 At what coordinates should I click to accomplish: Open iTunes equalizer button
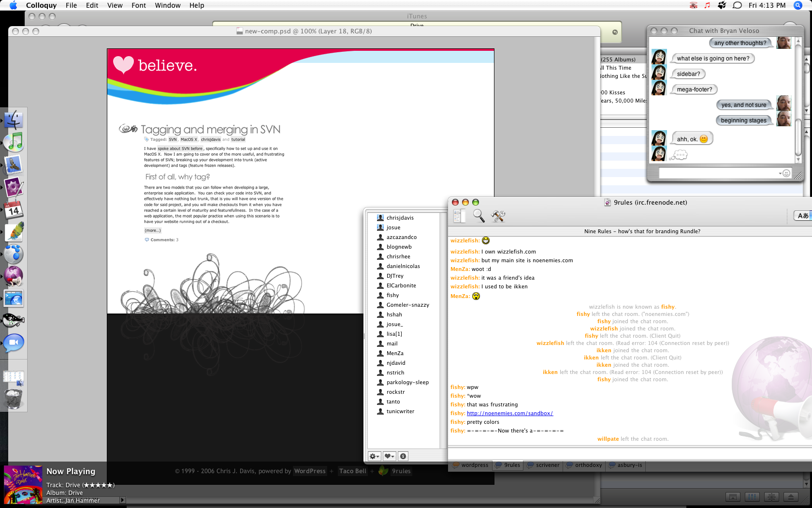pos(752,497)
